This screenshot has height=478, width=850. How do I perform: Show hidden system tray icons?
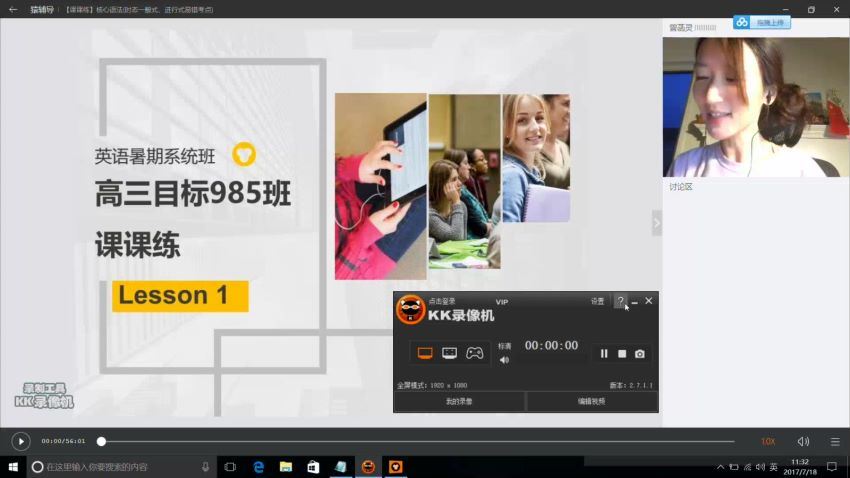[x=720, y=467]
